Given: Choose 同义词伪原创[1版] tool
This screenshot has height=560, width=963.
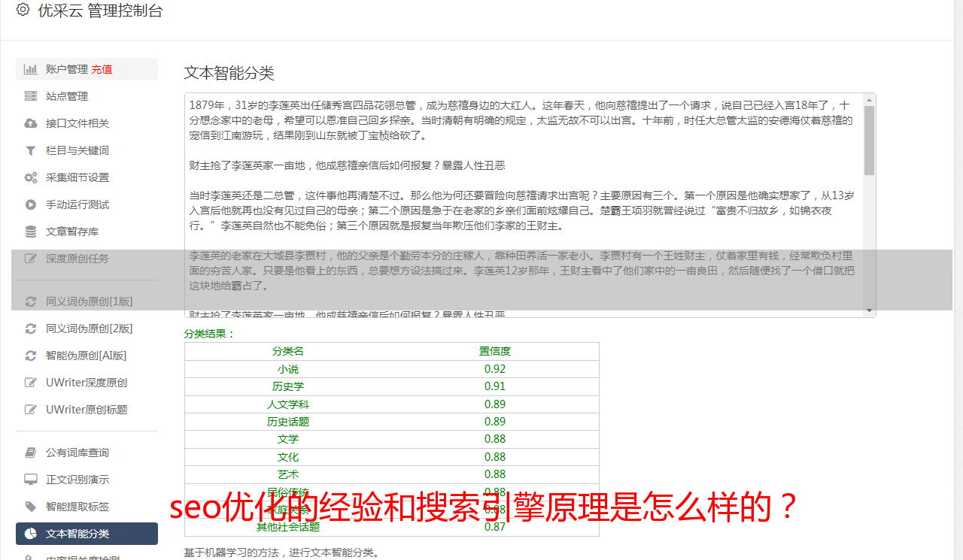Looking at the screenshot, I should coord(87,301).
